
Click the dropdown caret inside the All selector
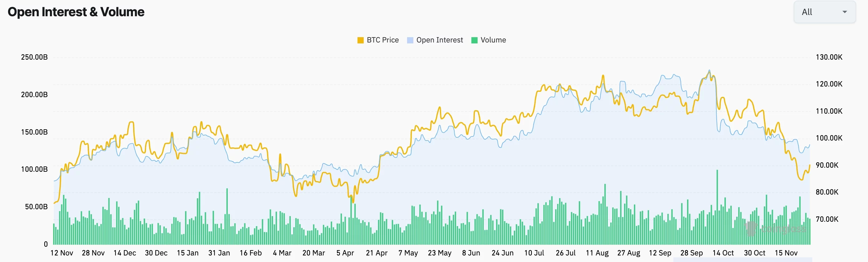[x=845, y=12]
